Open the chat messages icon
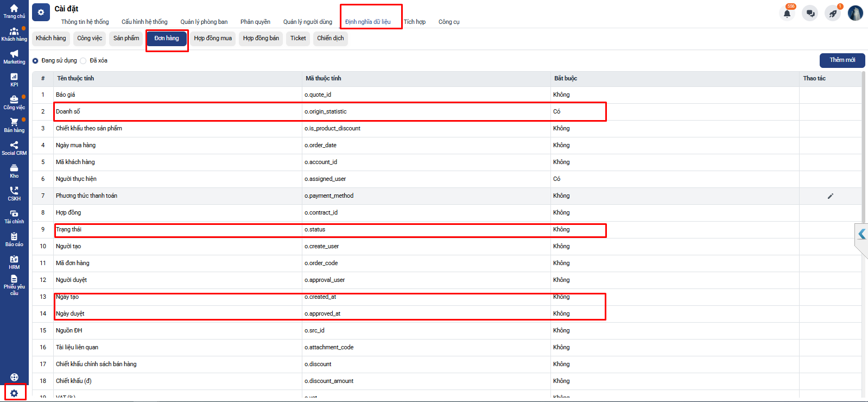This screenshot has height=402, width=868. point(810,14)
